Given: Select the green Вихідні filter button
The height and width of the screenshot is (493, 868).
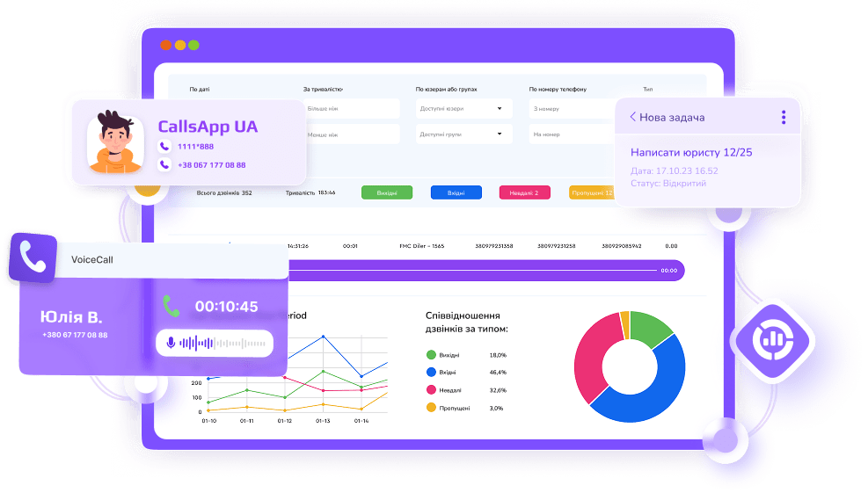Looking at the screenshot, I should (386, 192).
